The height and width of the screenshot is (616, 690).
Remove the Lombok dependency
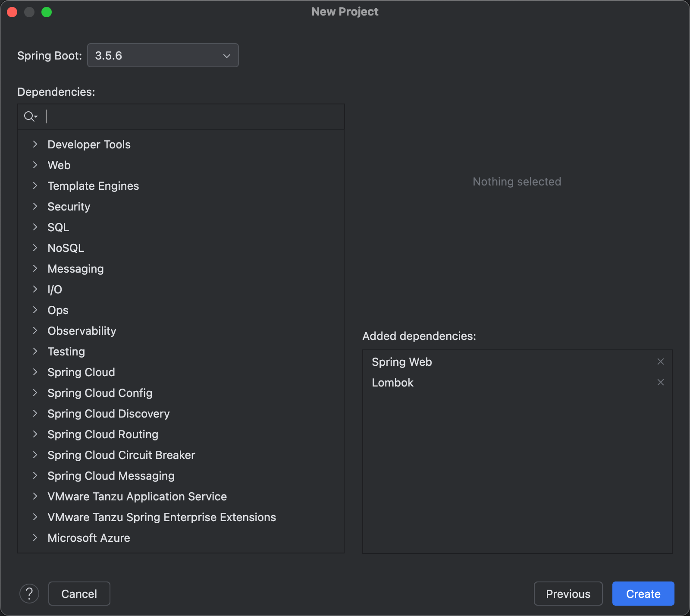pyautogui.click(x=660, y=382)
